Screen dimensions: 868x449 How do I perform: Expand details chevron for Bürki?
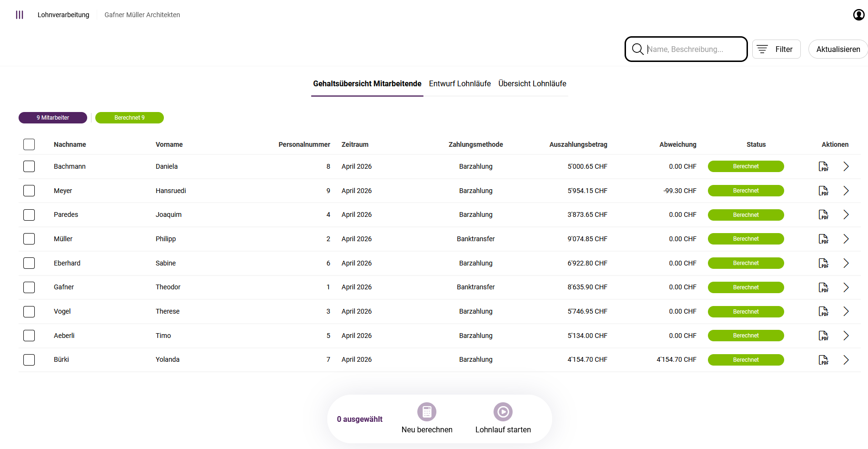(846, 360)
